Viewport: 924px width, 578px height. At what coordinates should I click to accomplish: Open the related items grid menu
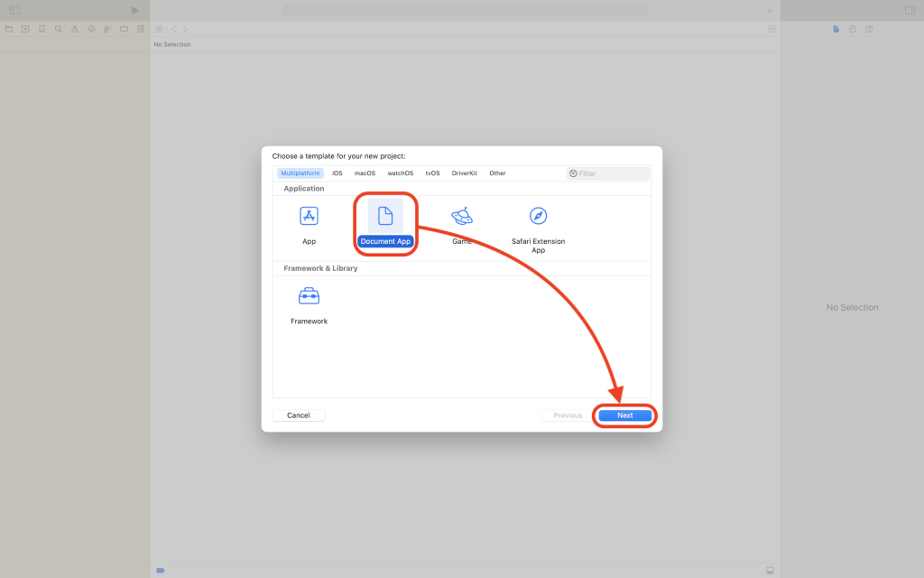[x=159, y=29]
